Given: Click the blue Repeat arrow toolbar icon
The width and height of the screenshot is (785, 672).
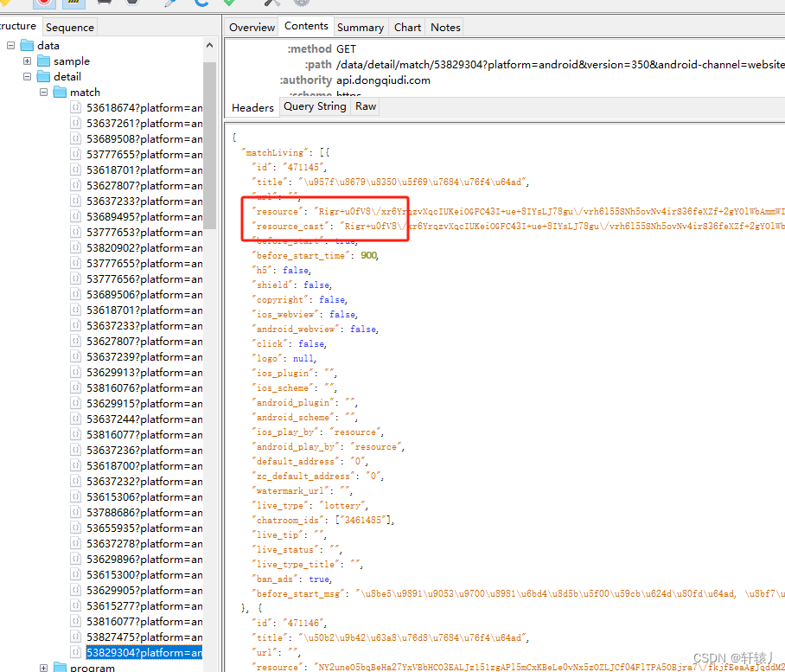Looking at the screenshot, I should 201,3.
